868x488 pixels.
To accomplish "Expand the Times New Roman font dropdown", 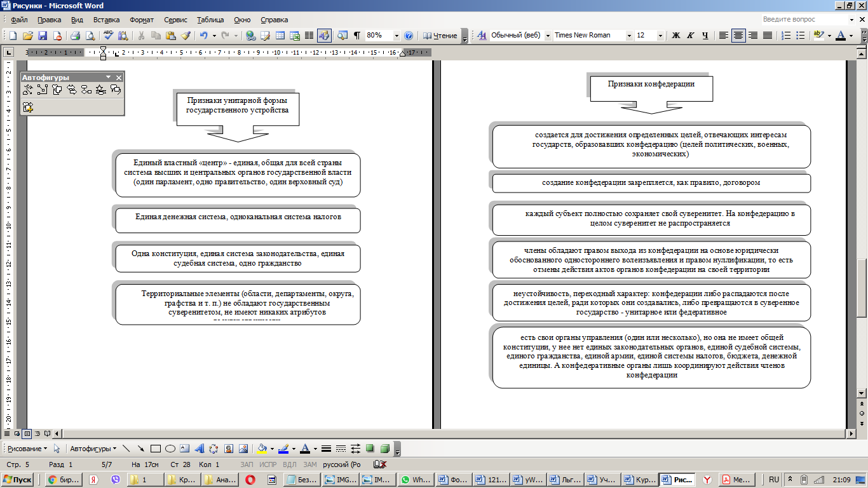I will (x=629, y=36).
